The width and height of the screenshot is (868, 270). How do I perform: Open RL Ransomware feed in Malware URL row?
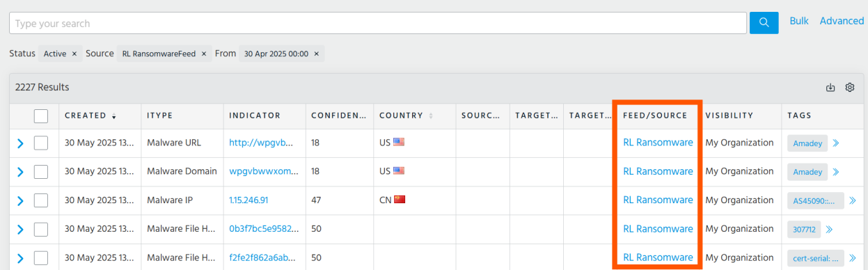tap(658, 143)
